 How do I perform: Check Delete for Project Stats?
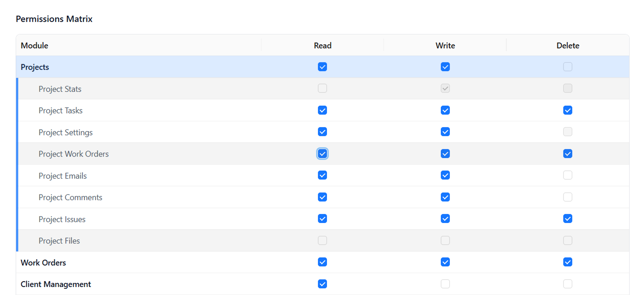(x=568, y=88)
